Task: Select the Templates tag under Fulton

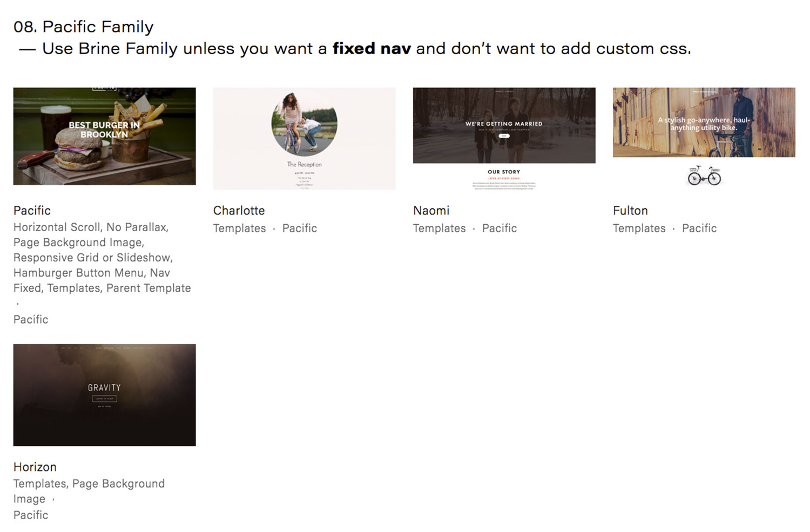Action: click(639, 228)
